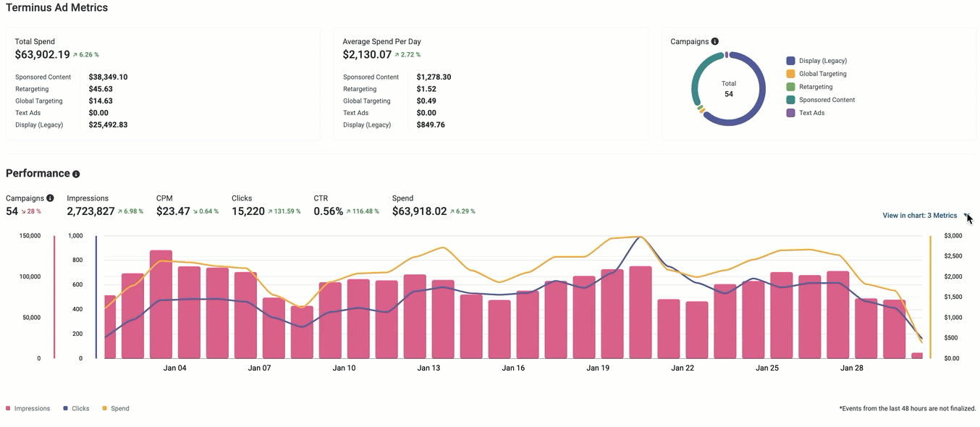Click the Jan 13 axis label on chart
980x427 pixels.
click(428, 368)
